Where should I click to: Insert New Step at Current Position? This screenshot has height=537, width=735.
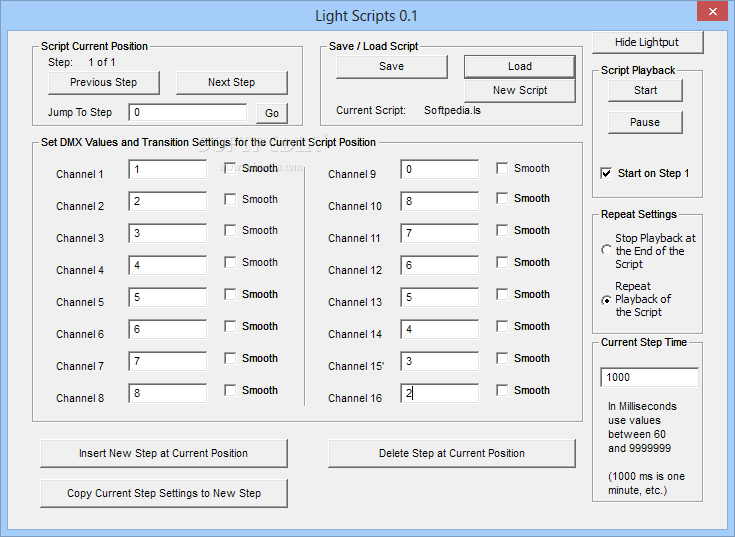pos(164,453)
